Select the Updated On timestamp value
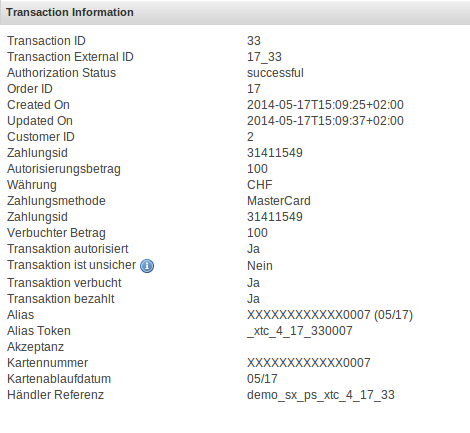 pos(325,121)
